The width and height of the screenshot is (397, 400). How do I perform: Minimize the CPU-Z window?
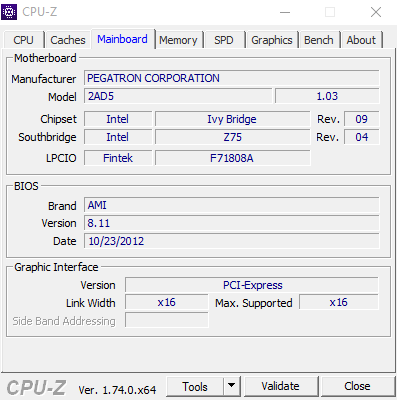pos(285,12)
